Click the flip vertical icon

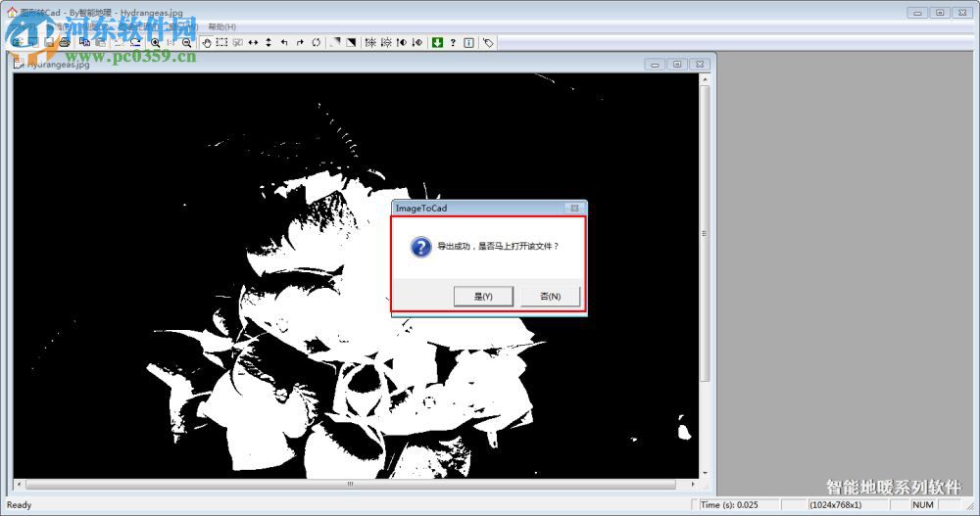coord(269,42)
